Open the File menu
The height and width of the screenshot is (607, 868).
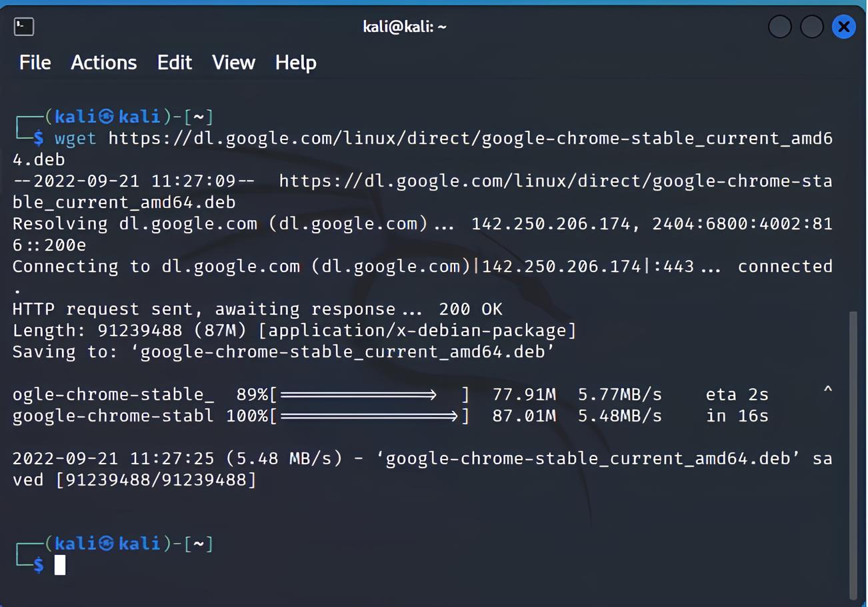click(x=35, y=62)
